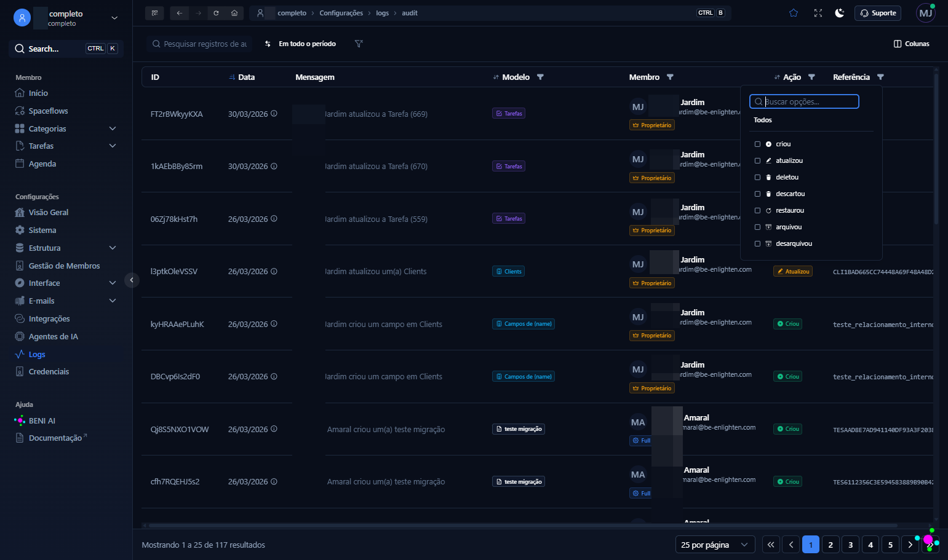The width and height of the screenshot is (948, 560).
Task: Open the top-left grid layout icon
Action: 154,13
